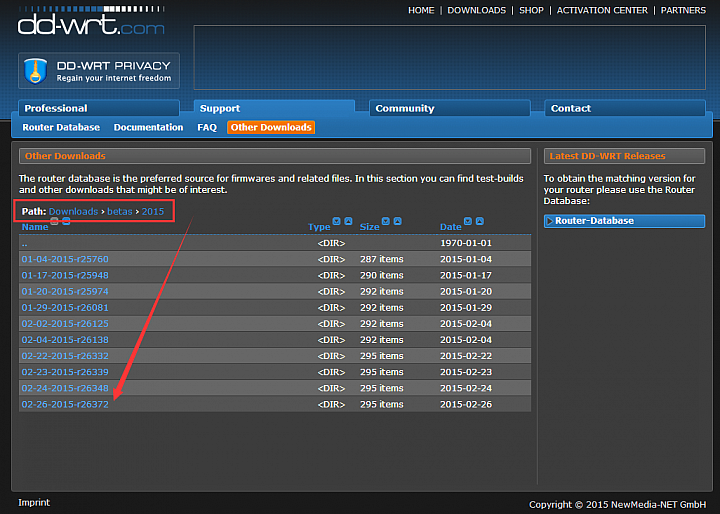Click the Router-Database button

(624, 221)
